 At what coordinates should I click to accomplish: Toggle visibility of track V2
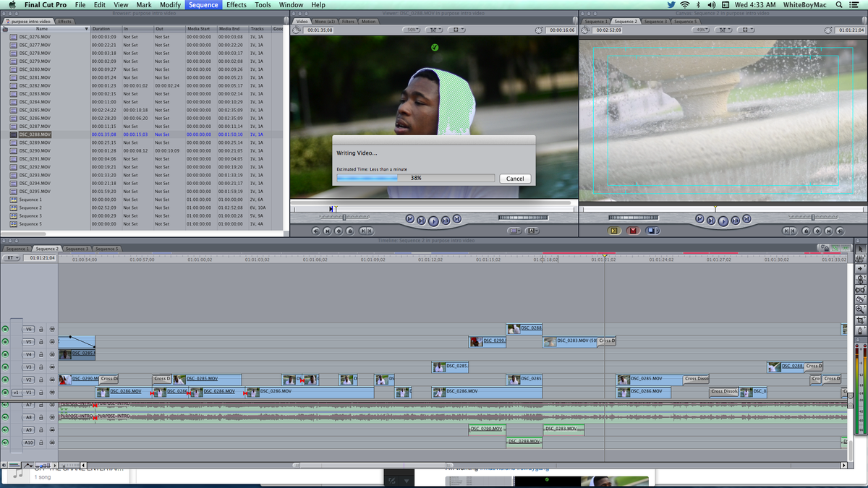tap(6, 380)
